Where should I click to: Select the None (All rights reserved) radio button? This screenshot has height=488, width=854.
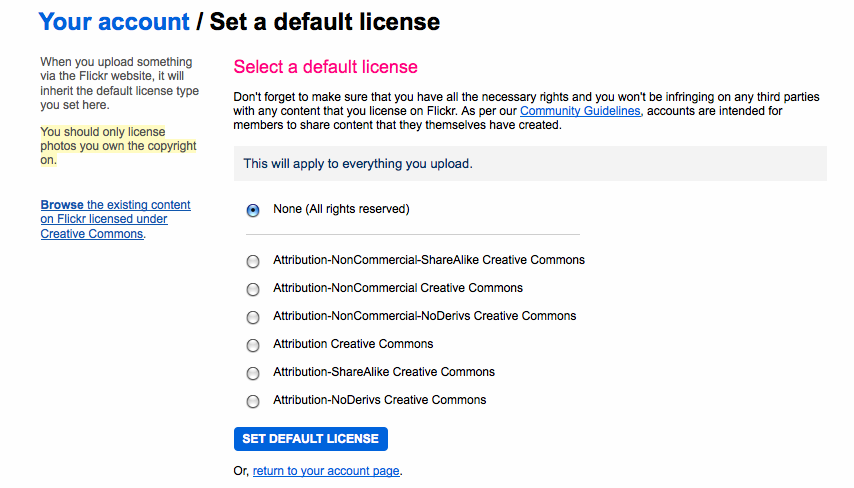(253, 210)
